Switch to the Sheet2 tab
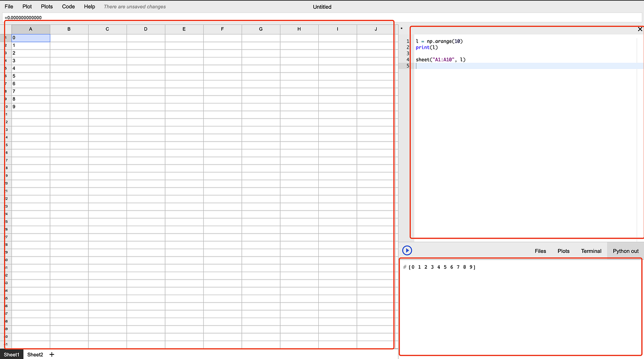This screenshot has width=644, height=359. [x=35, y=354]
